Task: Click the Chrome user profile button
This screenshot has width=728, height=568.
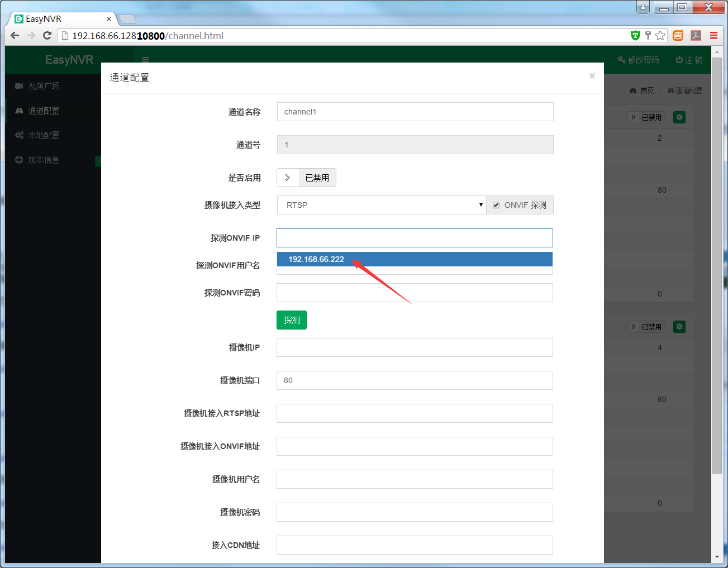Action: 643,7
